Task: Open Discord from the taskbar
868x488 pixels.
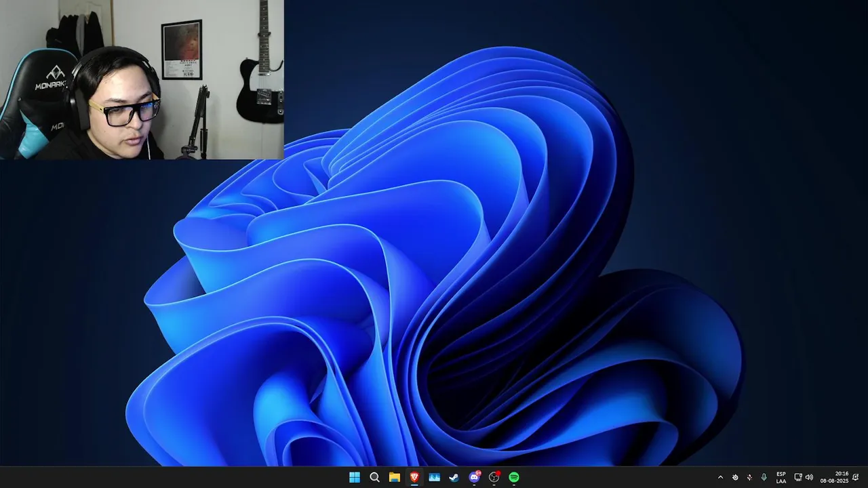Action: (475, 477)
